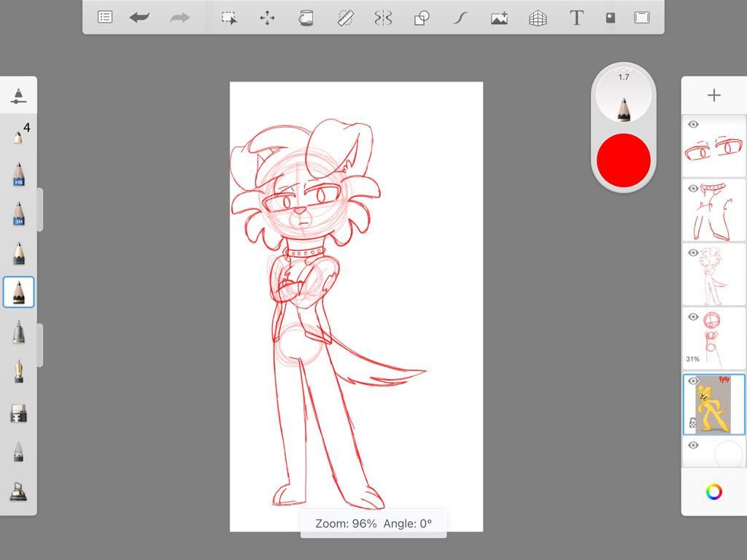Add a new layer with plus button
The image size is (747, 560).
click(x=713, y=96)
